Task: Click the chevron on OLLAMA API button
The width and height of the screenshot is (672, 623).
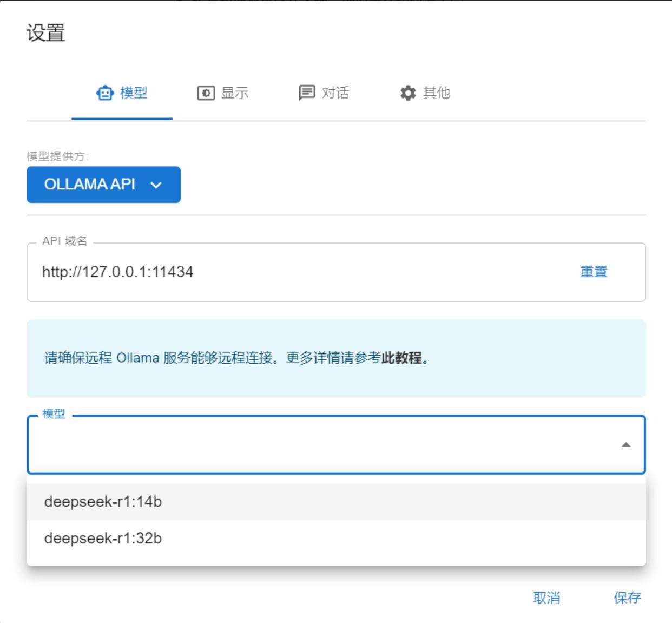Action: click(x=156, y=185)
